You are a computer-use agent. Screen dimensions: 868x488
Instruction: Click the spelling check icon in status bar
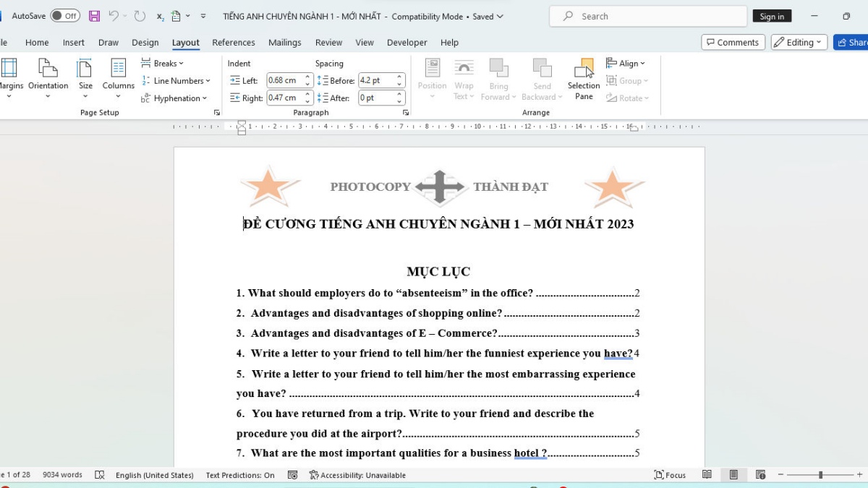99,475
